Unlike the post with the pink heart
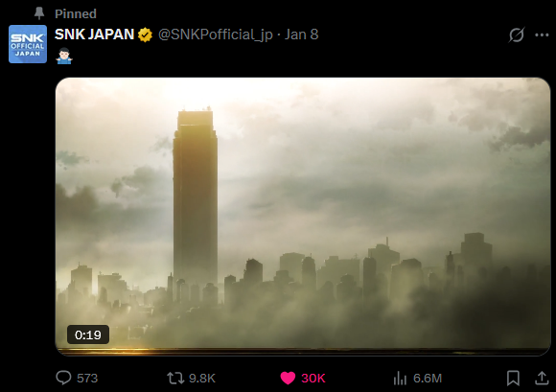Viewport: 556px width, 392px height. (288, 379)
